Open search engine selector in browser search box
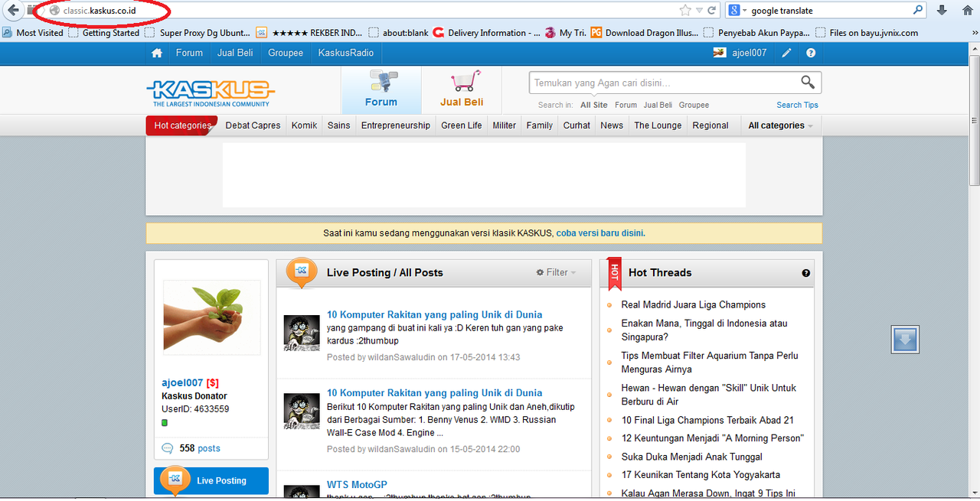 (737, 11)
